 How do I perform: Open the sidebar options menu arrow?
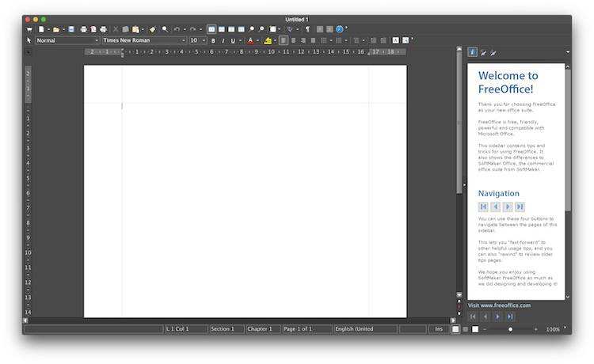567,52
